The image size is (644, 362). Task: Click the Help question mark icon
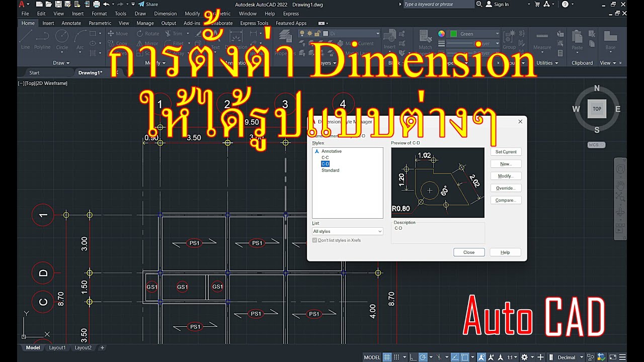point(565,4)
